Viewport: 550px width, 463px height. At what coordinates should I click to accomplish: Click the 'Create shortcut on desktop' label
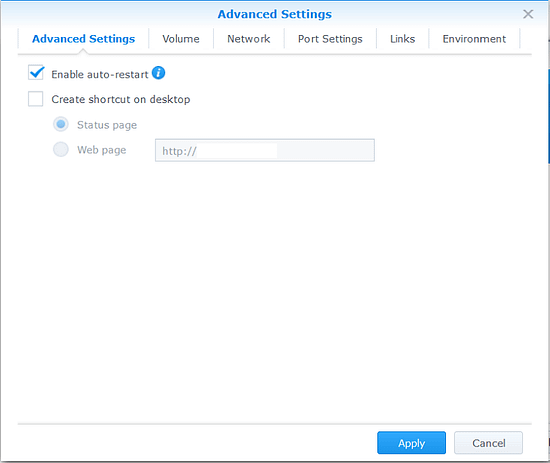pyautogui.click(x=121, y=100)
